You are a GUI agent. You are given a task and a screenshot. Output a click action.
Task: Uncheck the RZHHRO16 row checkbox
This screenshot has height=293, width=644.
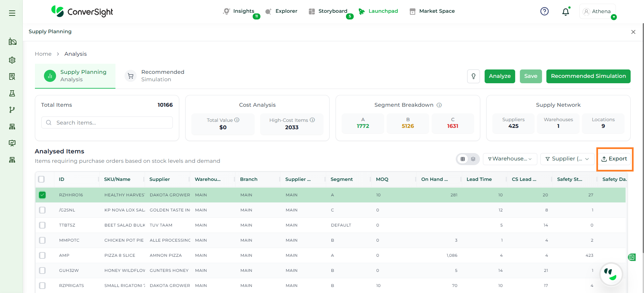coord(42,195)
